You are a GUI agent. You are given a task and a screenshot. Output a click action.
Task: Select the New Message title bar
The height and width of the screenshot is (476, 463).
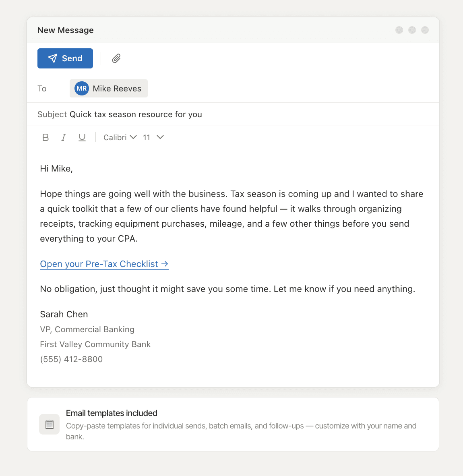coord(66,30)
